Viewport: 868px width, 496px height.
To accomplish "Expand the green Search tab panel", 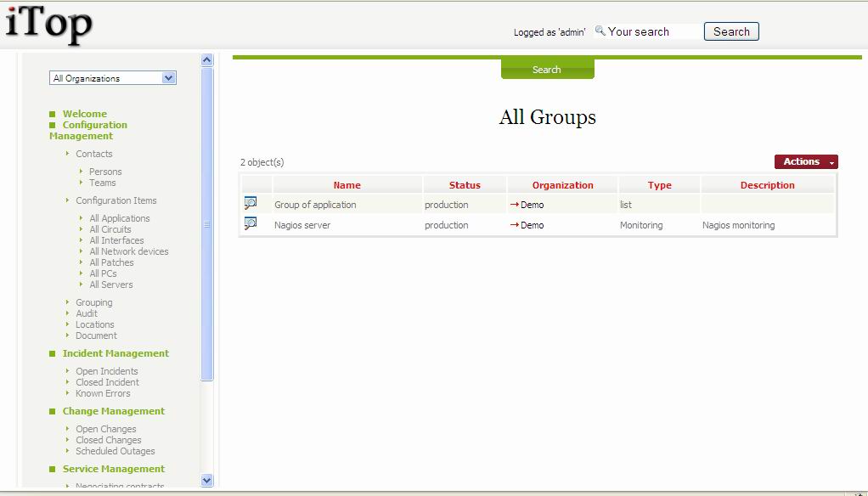I will tap(547, 69).
